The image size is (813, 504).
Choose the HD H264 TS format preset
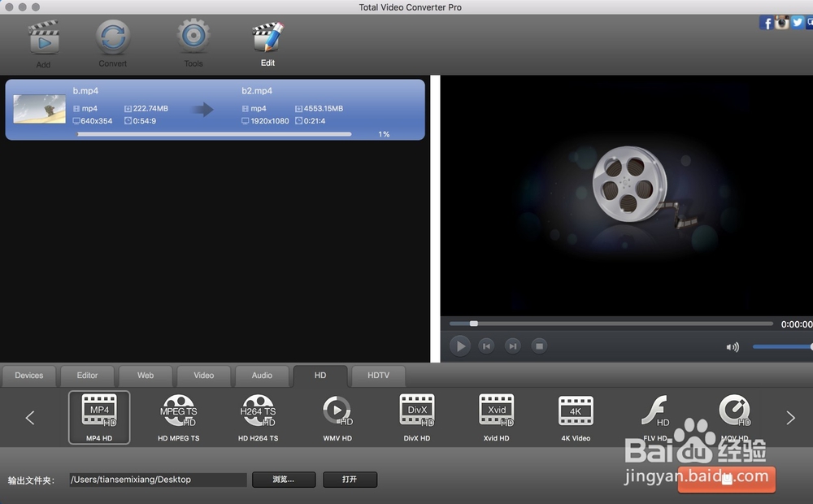tap(259, 417)
